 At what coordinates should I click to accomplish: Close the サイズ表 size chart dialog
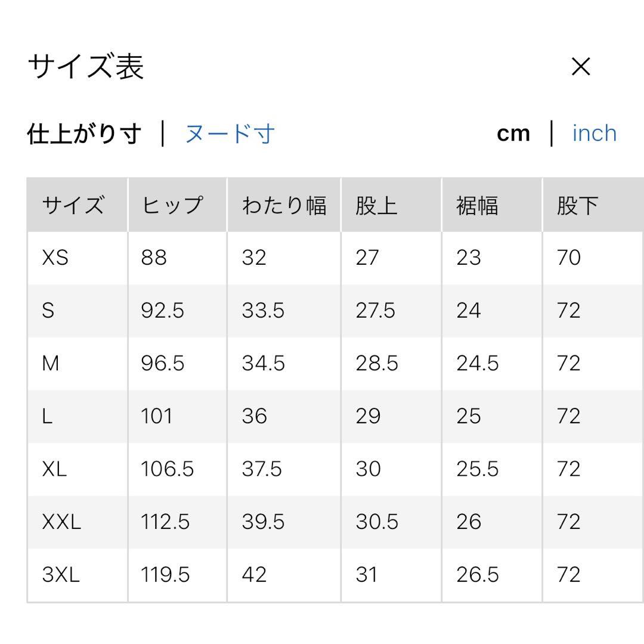tap(580, 67)
